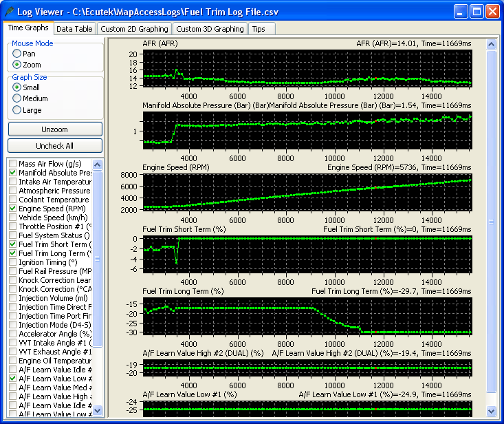Switch to the Data Table tab
This screenshot has width=504, height=424.
[74, 29]
